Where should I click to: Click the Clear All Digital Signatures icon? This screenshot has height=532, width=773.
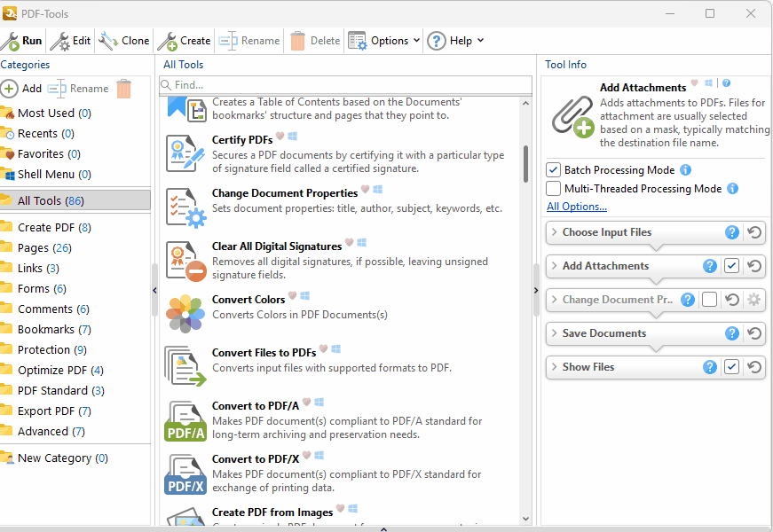click(185, 259)
